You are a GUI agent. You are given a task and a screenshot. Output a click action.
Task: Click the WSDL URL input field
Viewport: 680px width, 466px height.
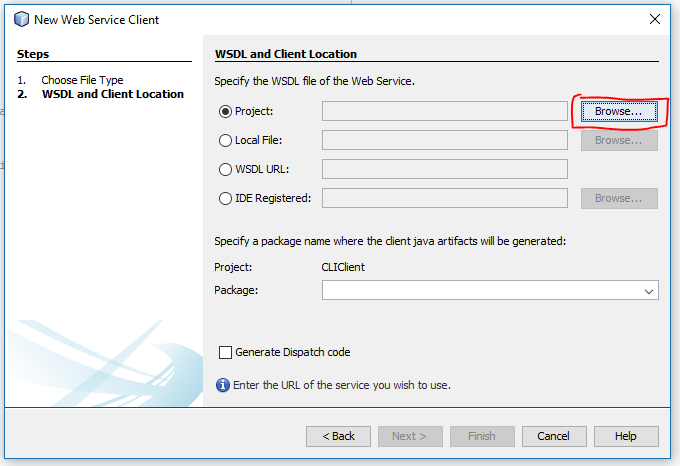445,169
